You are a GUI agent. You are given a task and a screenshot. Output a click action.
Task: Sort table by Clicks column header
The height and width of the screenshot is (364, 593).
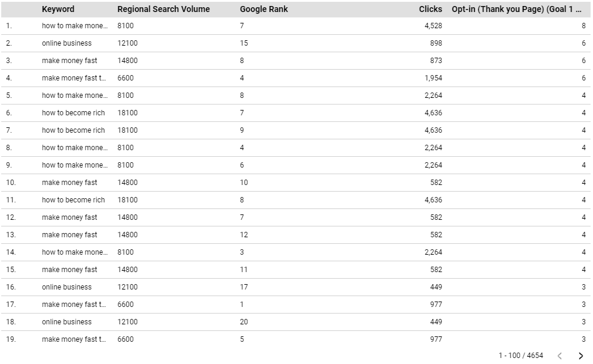430,9
